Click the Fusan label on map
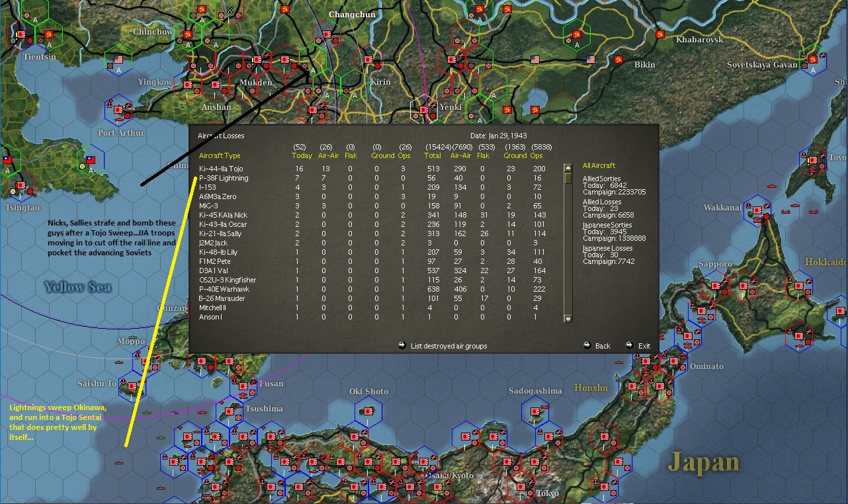848x504 pixels. tap(272, 384)
